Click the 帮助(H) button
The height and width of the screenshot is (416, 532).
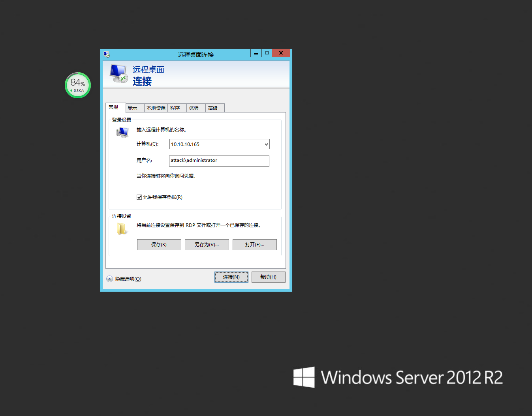269,277
